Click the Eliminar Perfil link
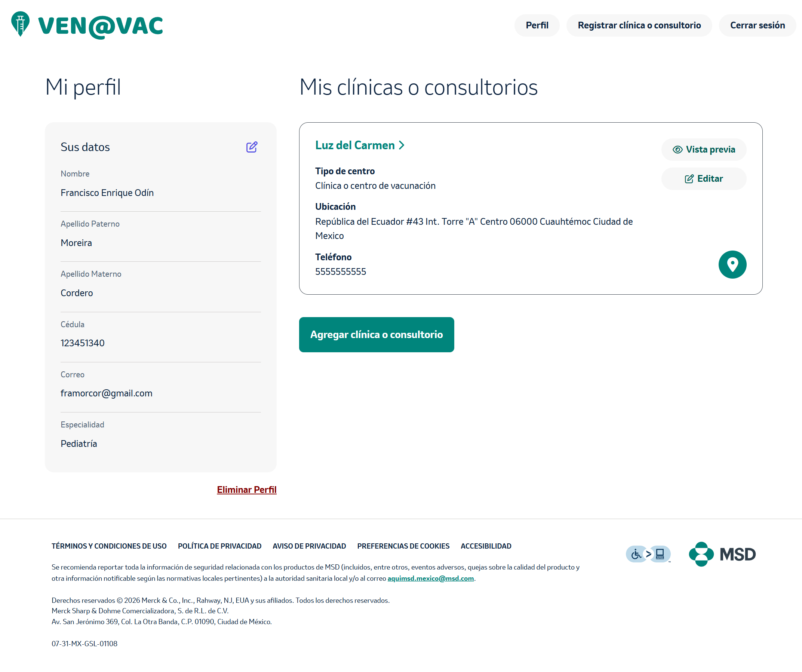Image resolution: width=802 pixels, height=672 pixels. 247,490
